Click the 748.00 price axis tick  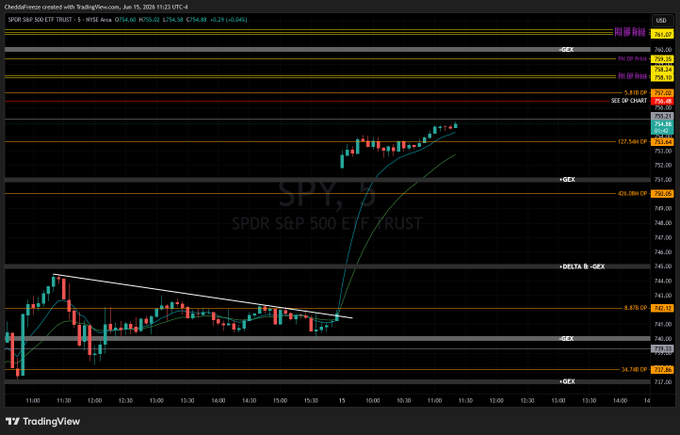click(663, 223)
